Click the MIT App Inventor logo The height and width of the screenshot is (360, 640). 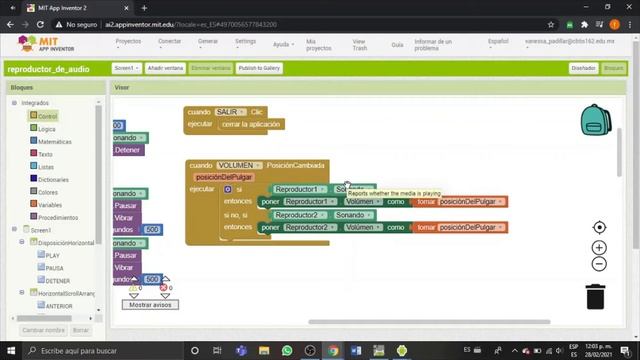46,44
